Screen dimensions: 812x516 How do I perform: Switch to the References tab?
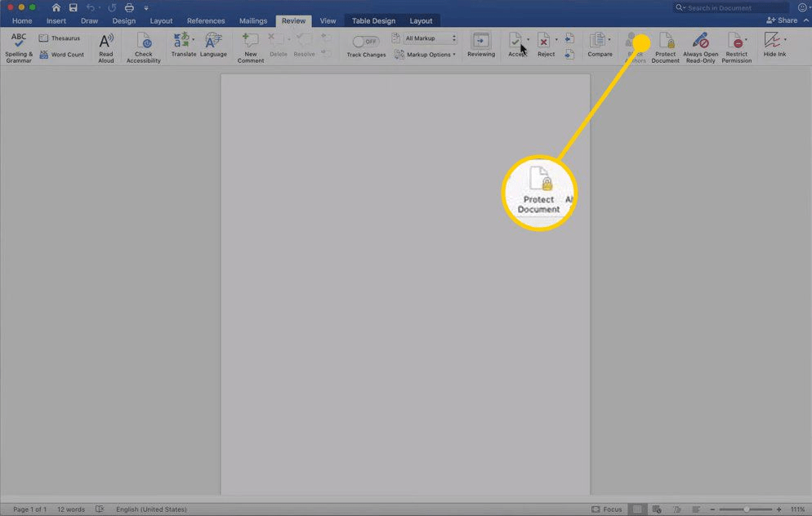(206, 20)
